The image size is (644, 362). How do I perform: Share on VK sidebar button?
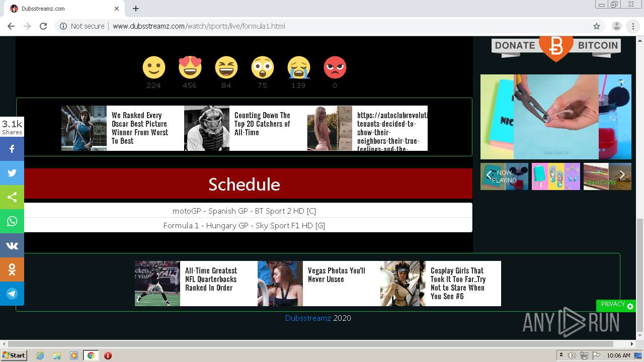pos(12,245)
